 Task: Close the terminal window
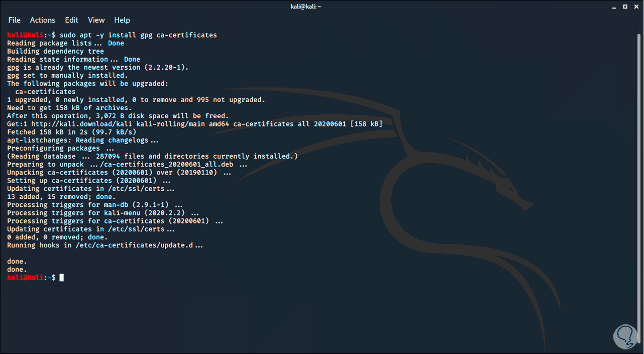click(x=635, y=7)
